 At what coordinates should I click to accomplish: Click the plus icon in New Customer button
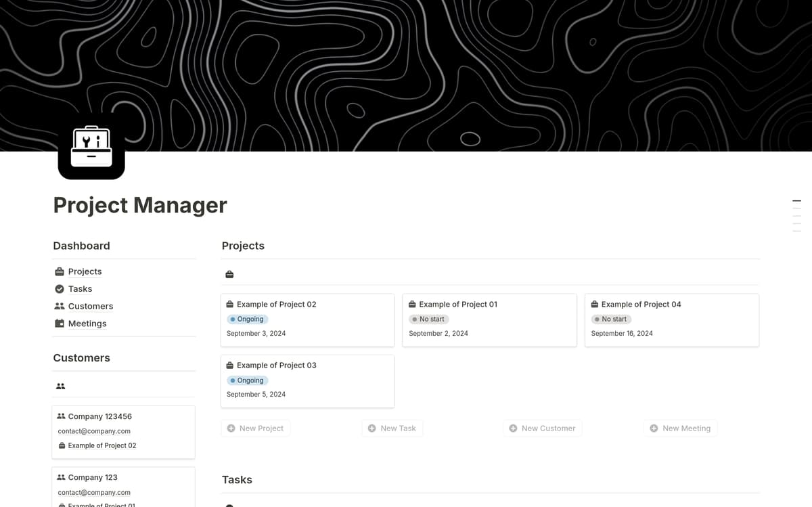pyautogui.click(x=513, y=428)
